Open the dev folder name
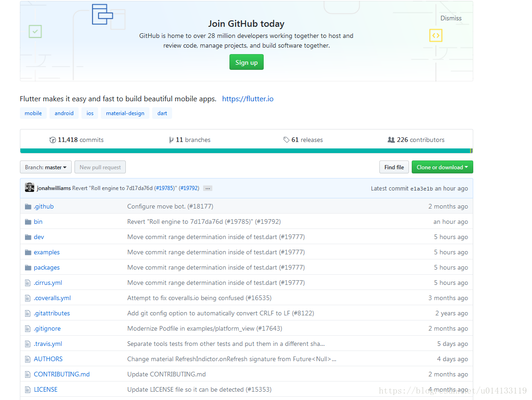 (39, 237)
